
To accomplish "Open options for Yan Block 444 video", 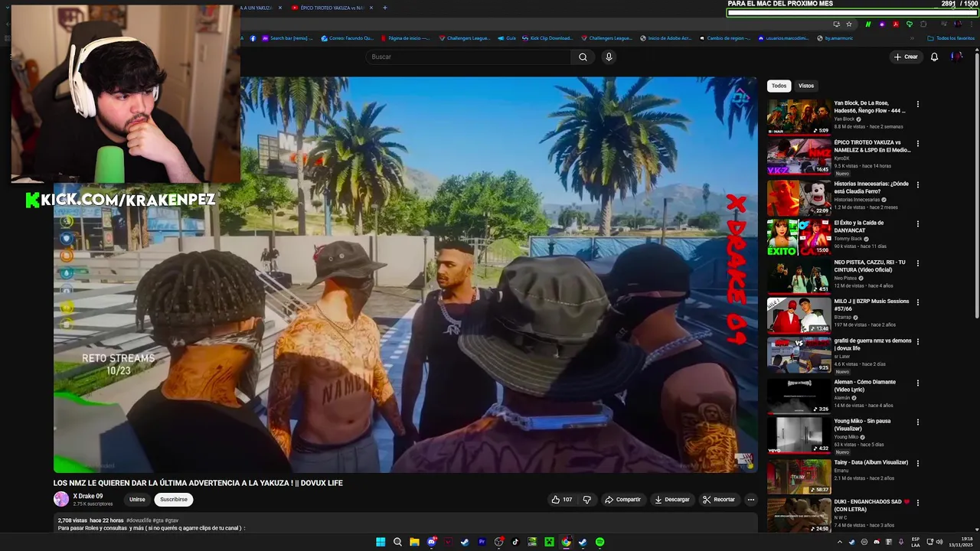I will [x=918, y=104].
